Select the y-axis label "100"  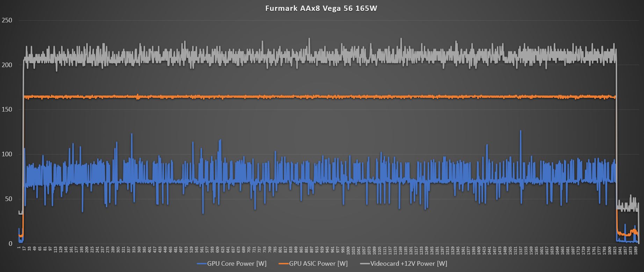pos(7,155)
